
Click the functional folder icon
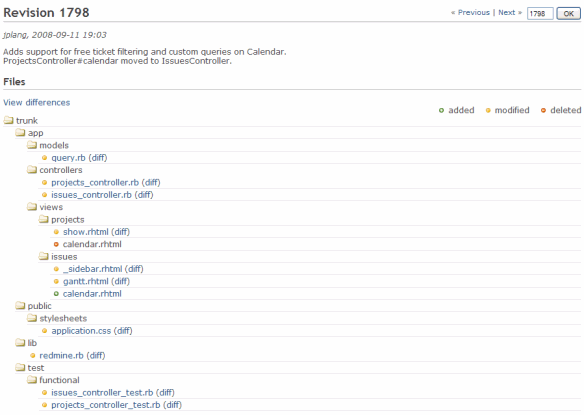point(32,380)
